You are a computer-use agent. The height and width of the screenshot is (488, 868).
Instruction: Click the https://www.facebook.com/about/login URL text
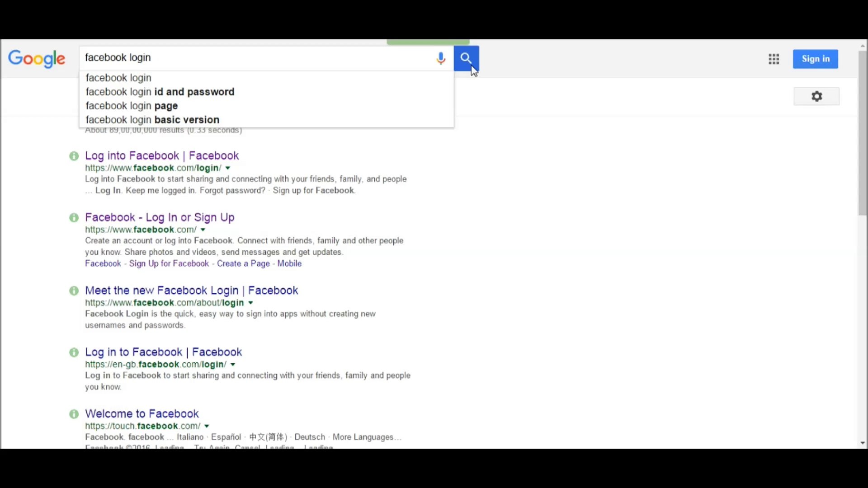165,303
